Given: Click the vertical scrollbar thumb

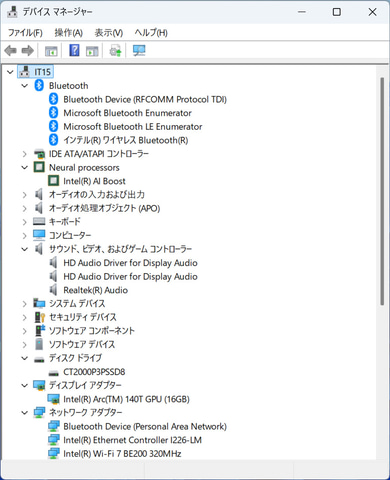Looking at the screenshot, I should point(382,191).
